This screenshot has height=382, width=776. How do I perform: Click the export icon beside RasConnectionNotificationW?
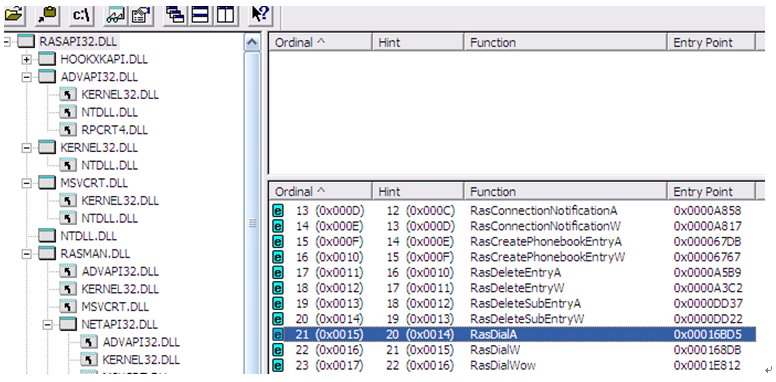[x=278, y=226]
